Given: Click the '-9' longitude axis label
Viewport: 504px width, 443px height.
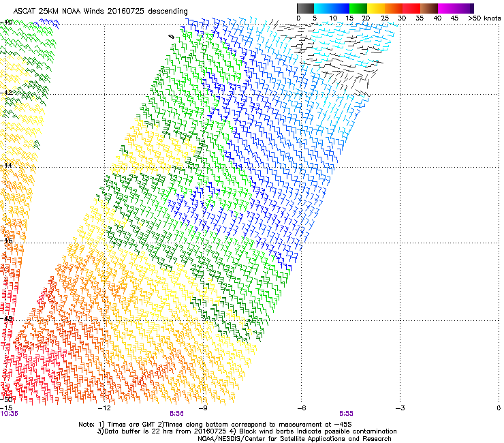Looking at the screenshot, I should (x=202, y=408).
